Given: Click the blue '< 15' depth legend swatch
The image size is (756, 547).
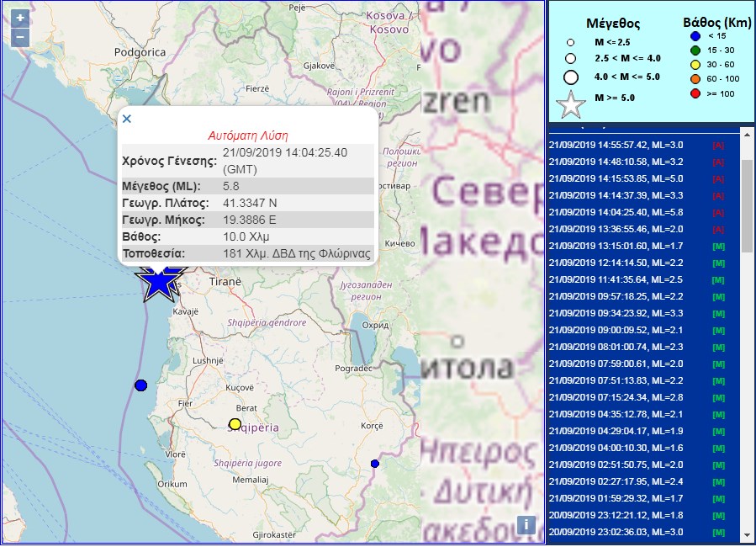Looking at the screenshot, I should (x=695, y=35).
